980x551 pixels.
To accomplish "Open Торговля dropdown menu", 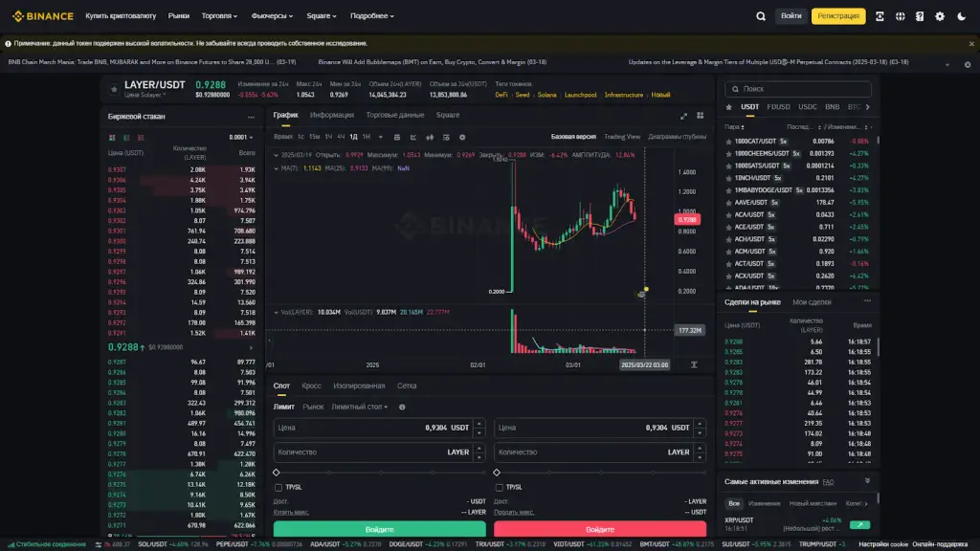I will (219, 16).
